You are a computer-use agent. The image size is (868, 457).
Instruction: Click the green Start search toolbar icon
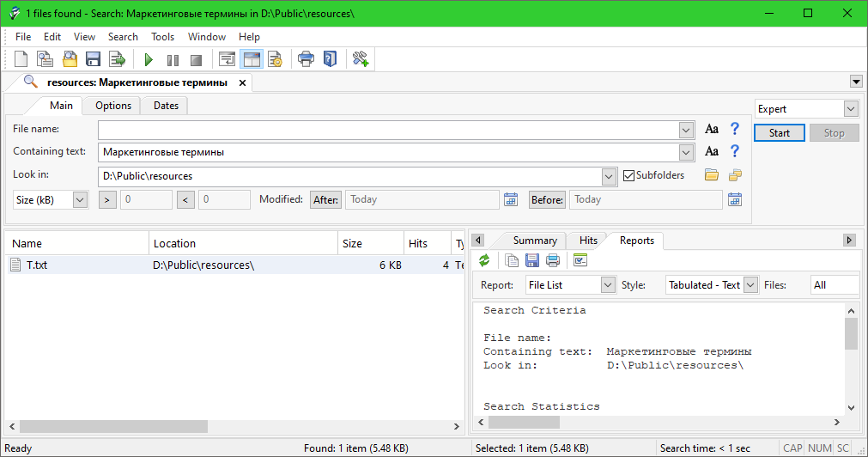pos(149,59)
